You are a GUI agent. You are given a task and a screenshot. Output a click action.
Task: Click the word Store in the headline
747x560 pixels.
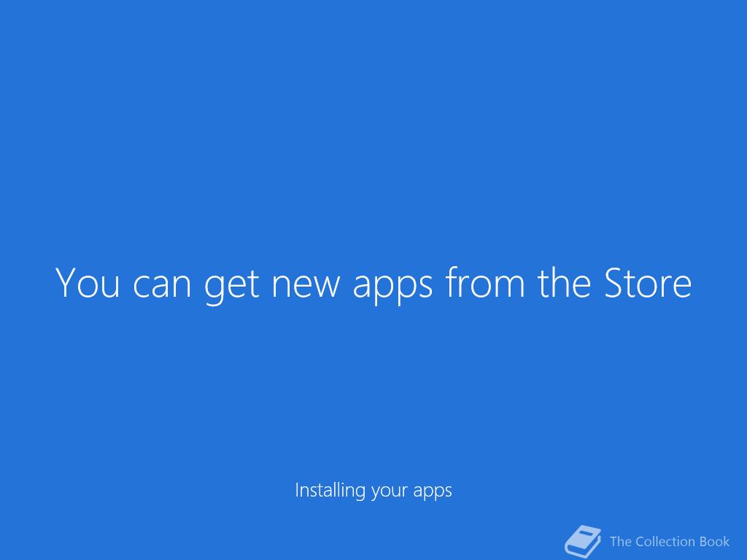pyautogui.click(x=648, y=282)
